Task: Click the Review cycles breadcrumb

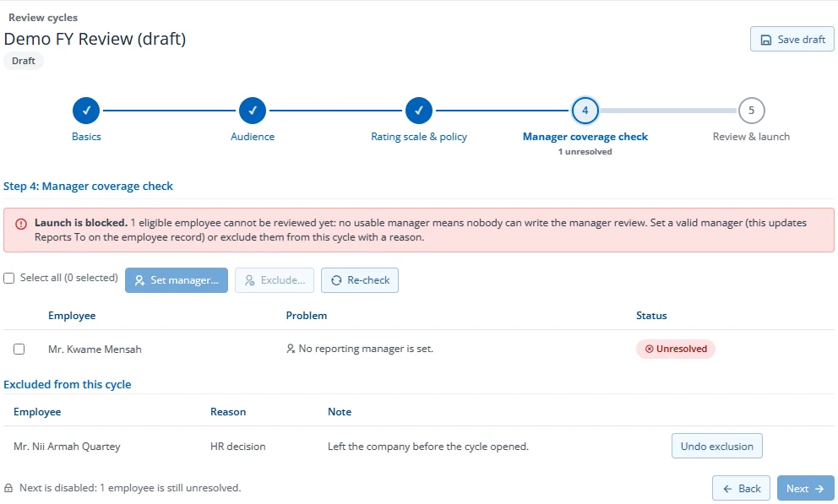Action: (43, 18)
